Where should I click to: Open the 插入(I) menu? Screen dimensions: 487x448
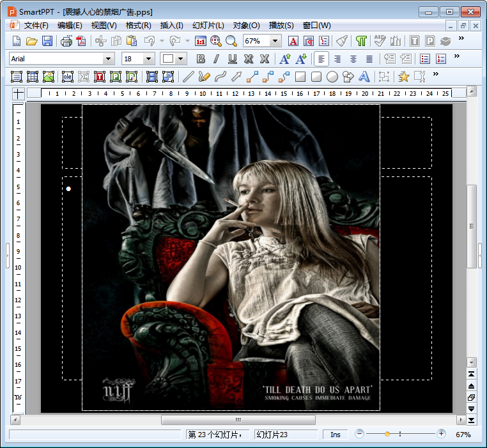pyautogui.click(x=171, y=26)
